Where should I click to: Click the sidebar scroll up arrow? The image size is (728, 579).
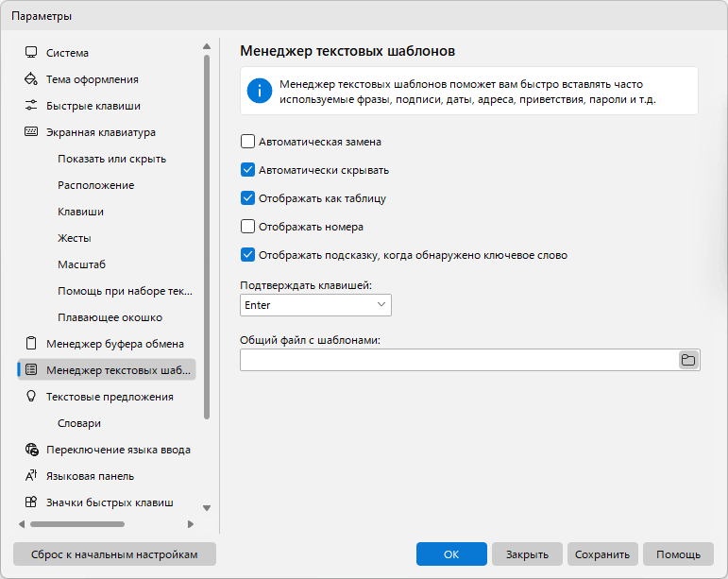(207, 46)
